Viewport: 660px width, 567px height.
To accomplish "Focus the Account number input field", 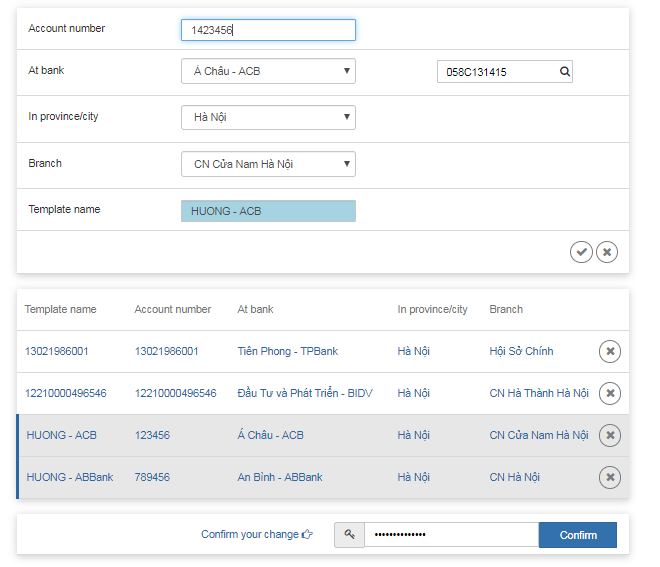I will pos(268,30).
